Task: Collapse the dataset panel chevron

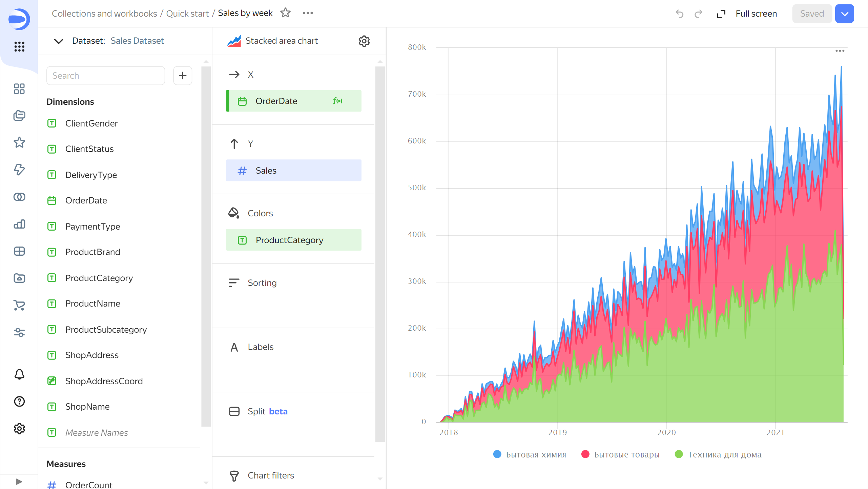Action: point(59,41)
